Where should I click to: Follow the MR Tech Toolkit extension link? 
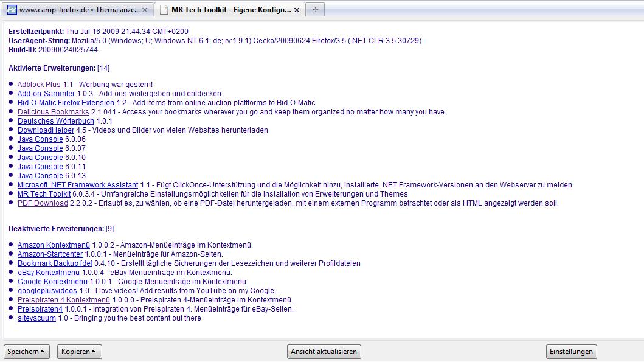(x=44, y=194)
